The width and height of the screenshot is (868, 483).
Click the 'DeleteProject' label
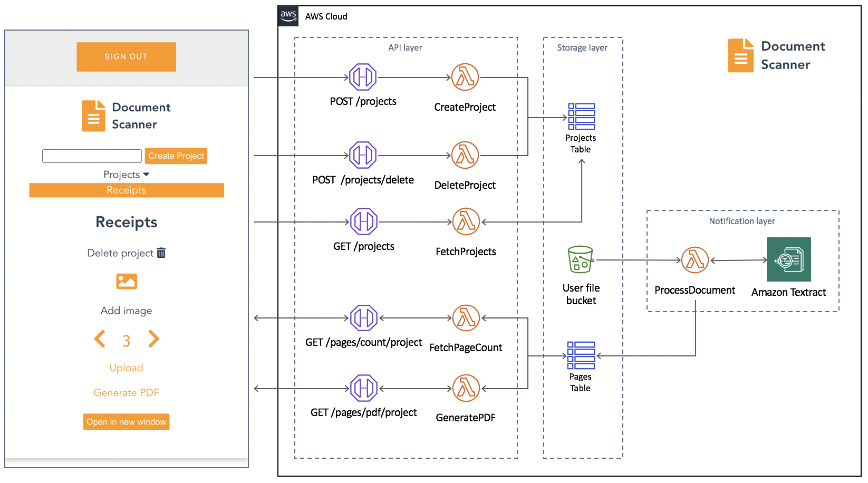(465, 185)
